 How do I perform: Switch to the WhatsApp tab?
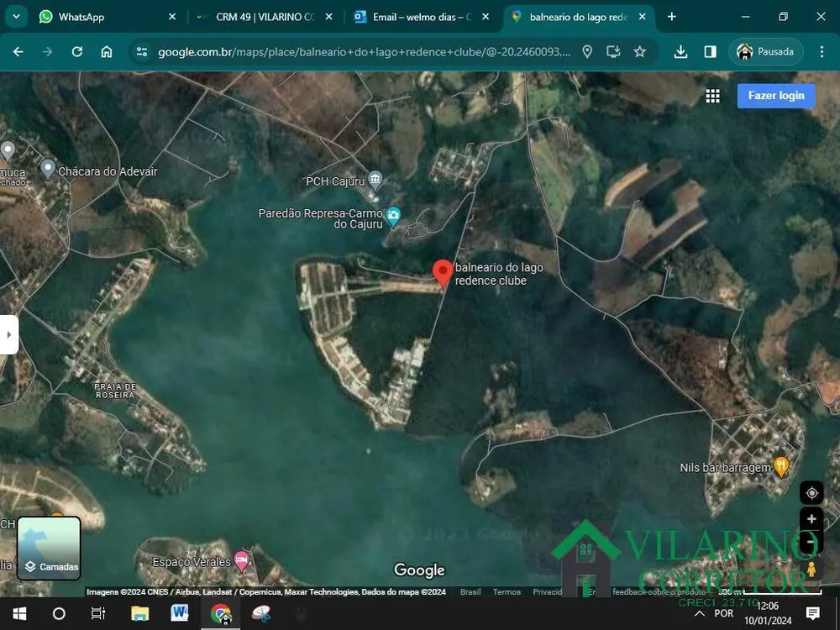click(x=106, y=17)
